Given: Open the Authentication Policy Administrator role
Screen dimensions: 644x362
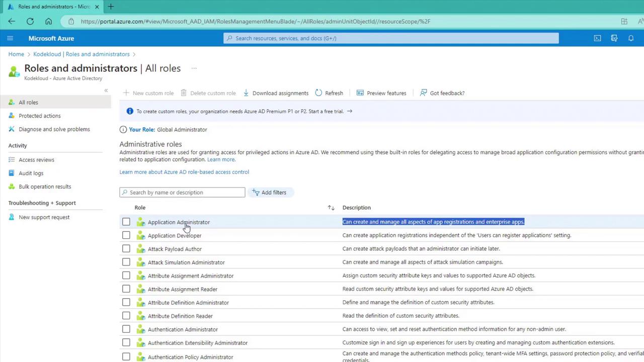Looking at the screenshot, I should click(x=191, y=357).
